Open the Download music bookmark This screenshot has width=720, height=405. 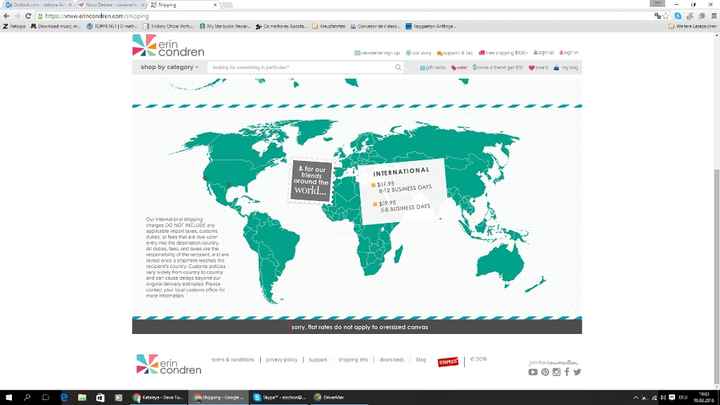point(55,27)
